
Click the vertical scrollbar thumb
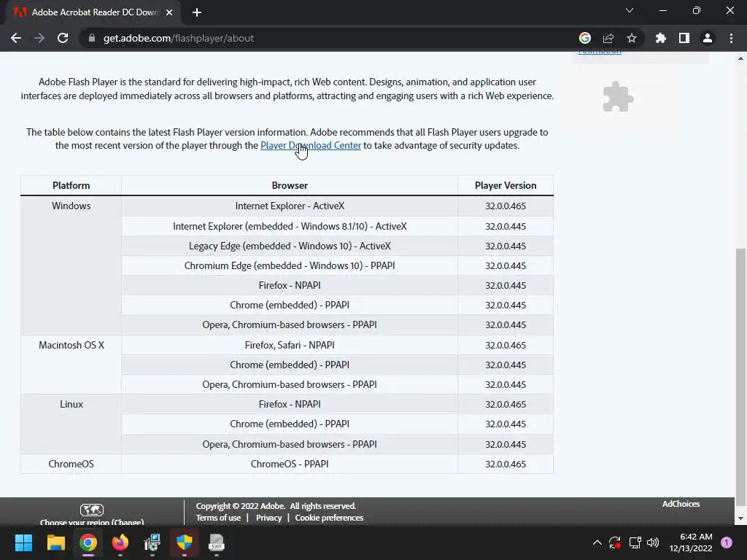[740, 377]
